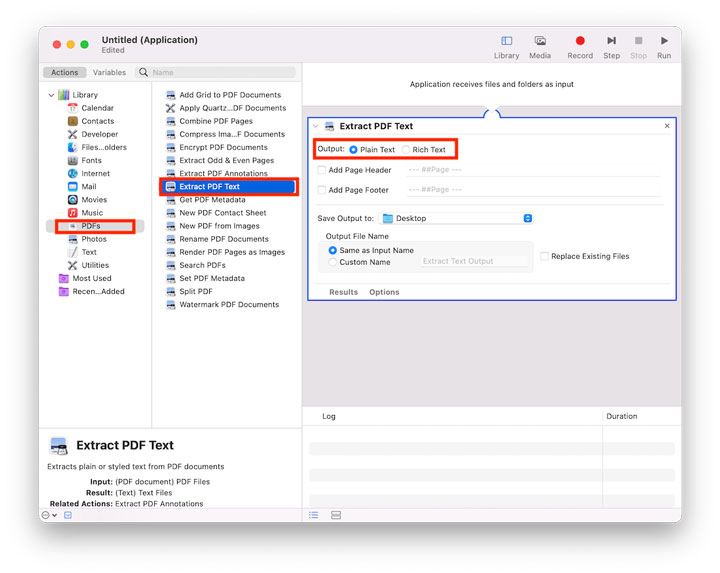720x573 pixels.
Task: Open the Media browser icon
Action: [x=540, y=41]
